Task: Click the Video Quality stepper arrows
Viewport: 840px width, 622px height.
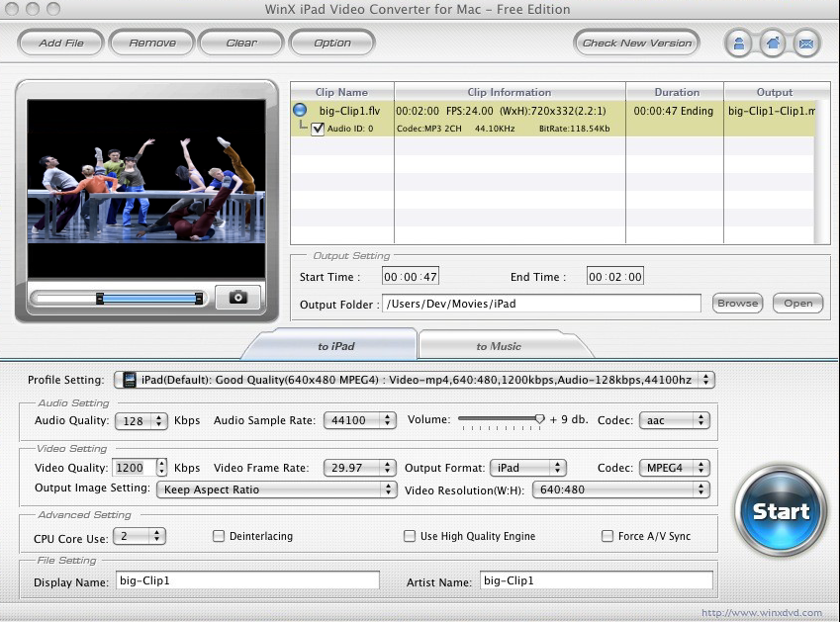Action: [162, 468]
